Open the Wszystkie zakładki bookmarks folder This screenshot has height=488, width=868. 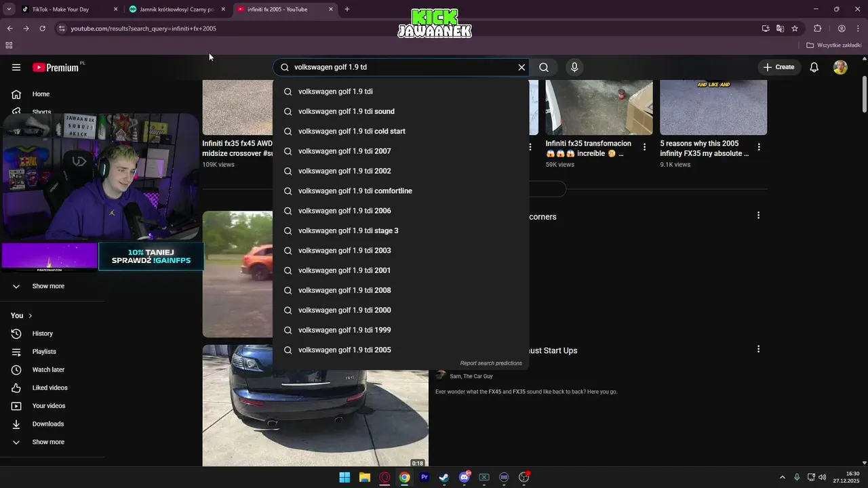(834, 45)
